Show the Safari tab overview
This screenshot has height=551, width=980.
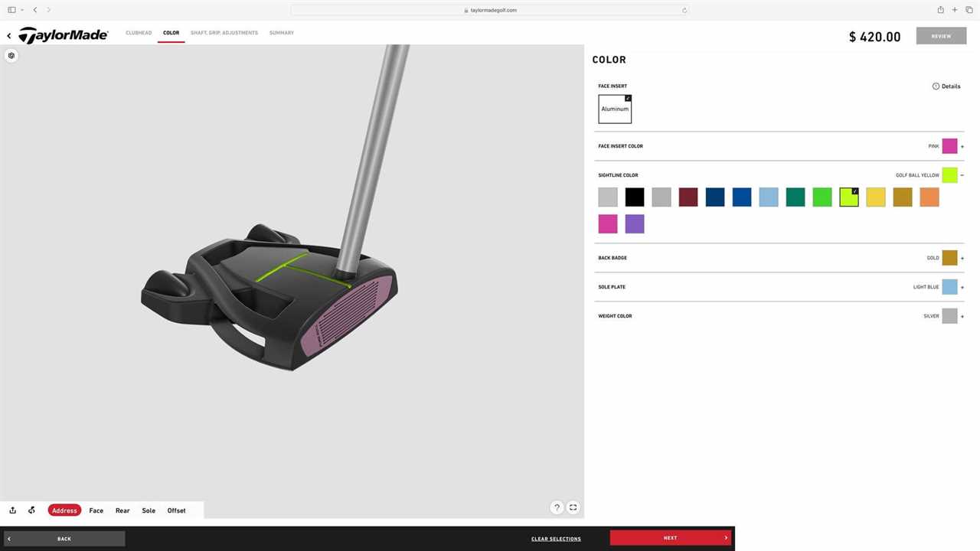[x=969, y=10]
